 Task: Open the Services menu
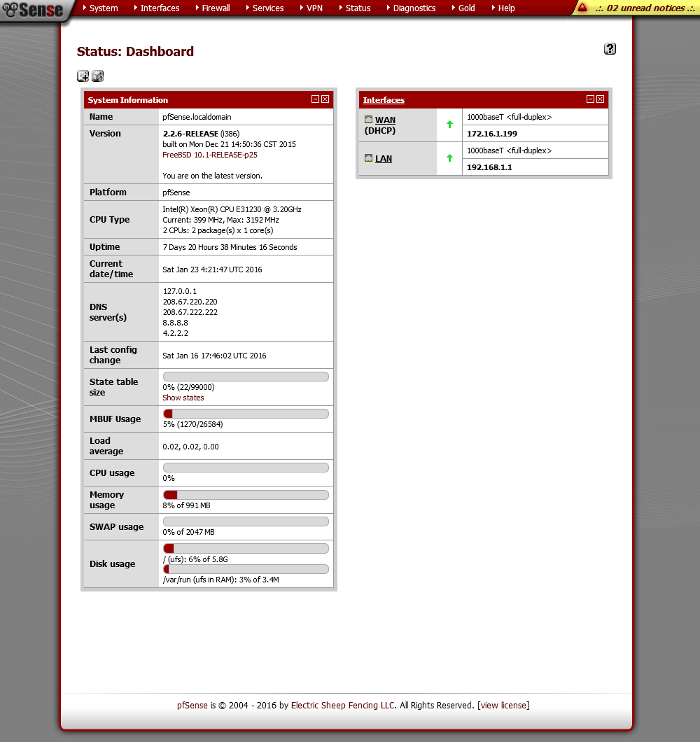265,8
